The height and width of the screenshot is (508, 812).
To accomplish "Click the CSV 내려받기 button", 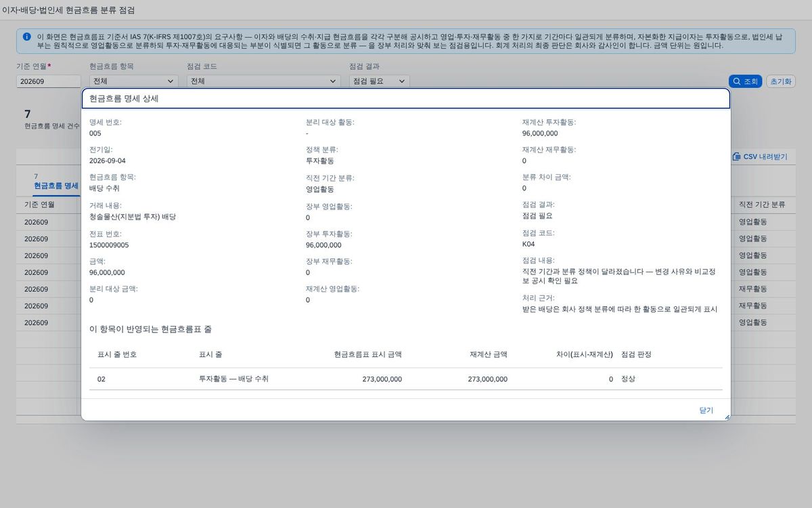I will click(x=760, y=156).
